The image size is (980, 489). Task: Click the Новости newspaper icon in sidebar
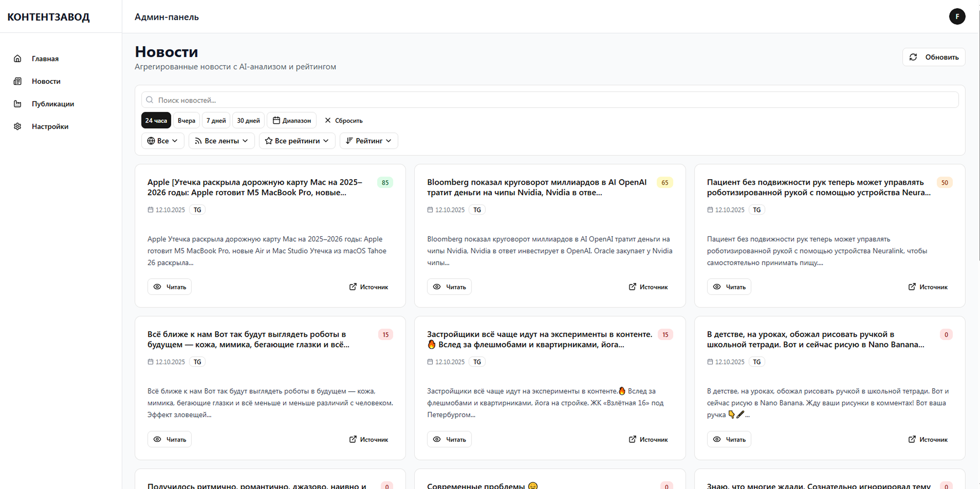(17, 81)
